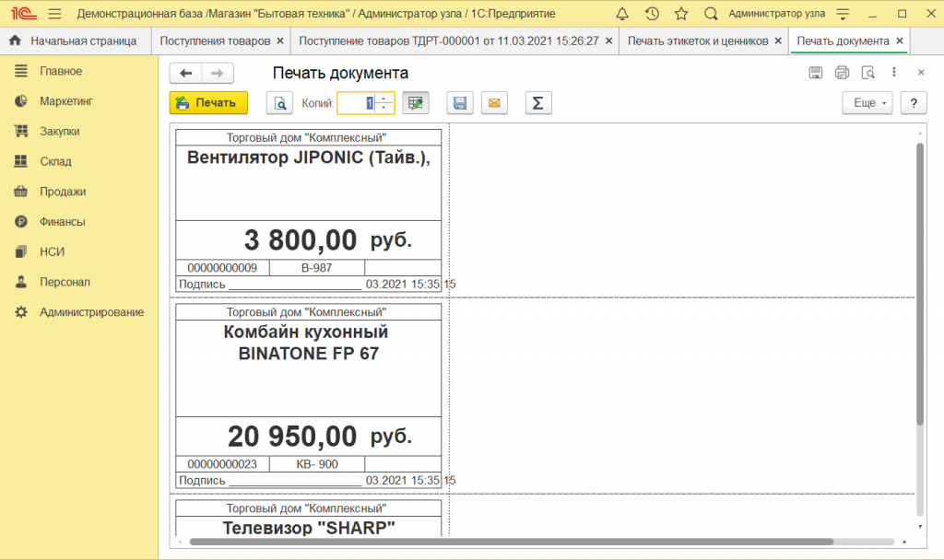Screen dimensions: 944x560
Task: Click the Sigma sum icon
Action: [538, 103]
